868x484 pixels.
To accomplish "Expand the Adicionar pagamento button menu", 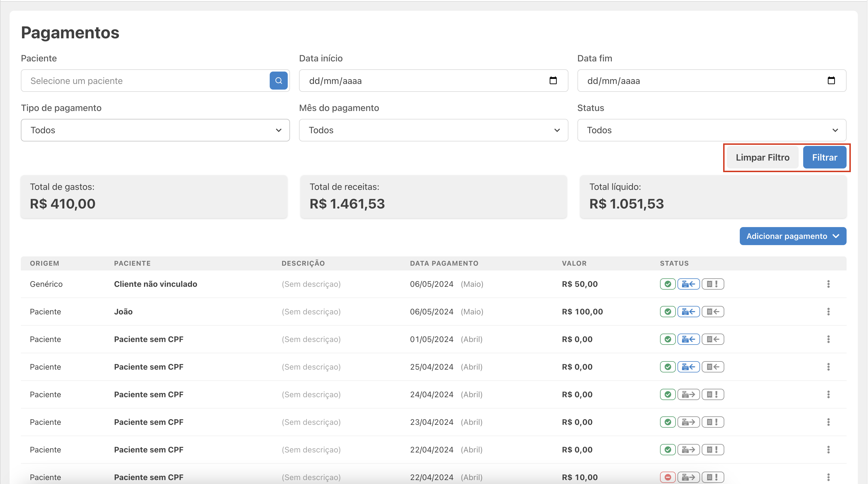I will pyautogui.click(x=793, y=236).
